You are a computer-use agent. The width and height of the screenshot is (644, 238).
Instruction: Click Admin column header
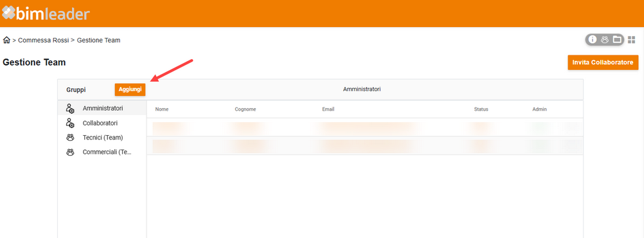(540, 109)
